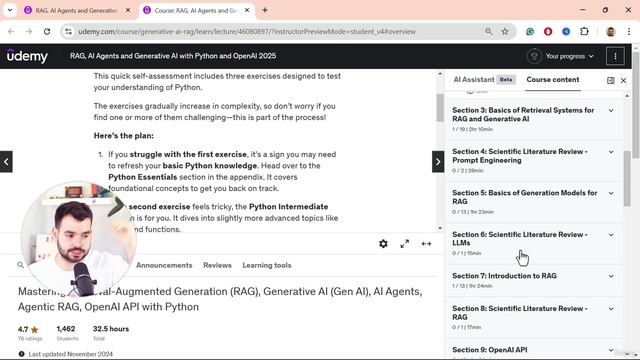The height and width of the screenshot is (360, 640).
Task: Expand Section 7 Introduction to RAG
Action: tap(611, 276)
